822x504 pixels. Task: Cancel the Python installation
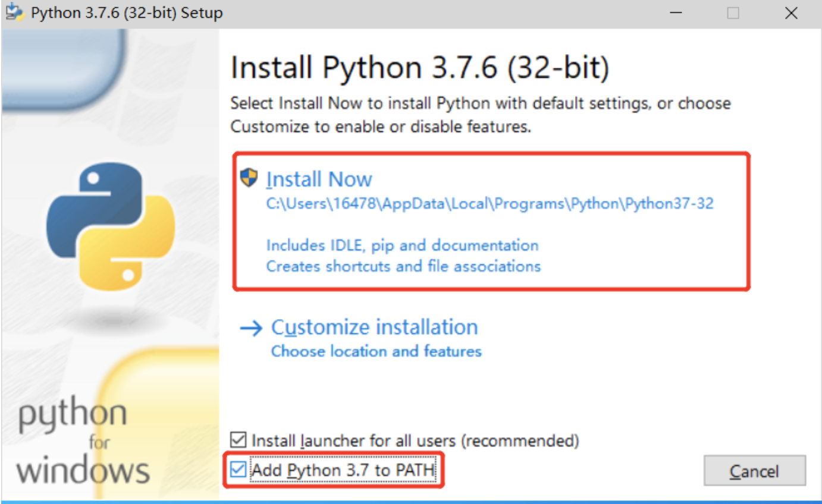(x=755, y=471)
